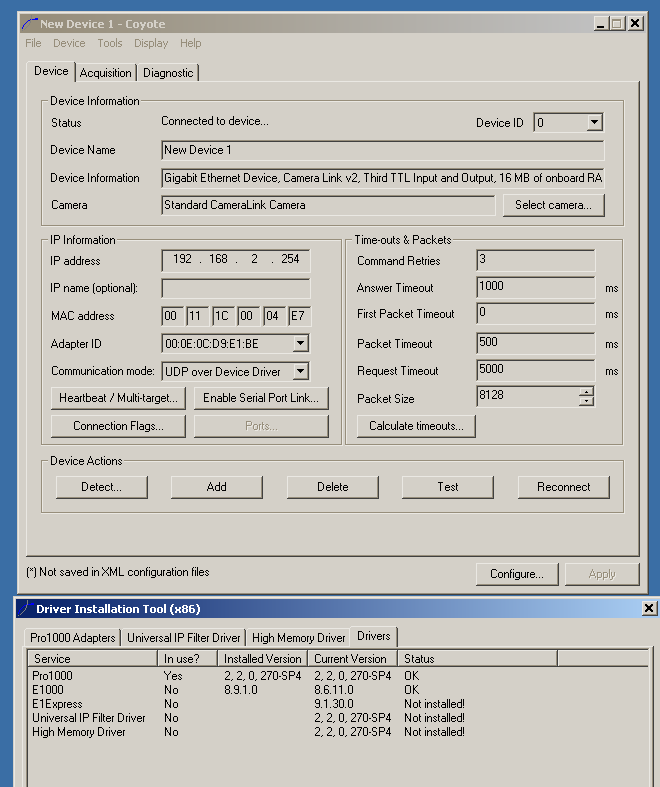Viewport: 660px width, 787px height.
Task: Click the Device Name input field
Action: pos(382,150)
